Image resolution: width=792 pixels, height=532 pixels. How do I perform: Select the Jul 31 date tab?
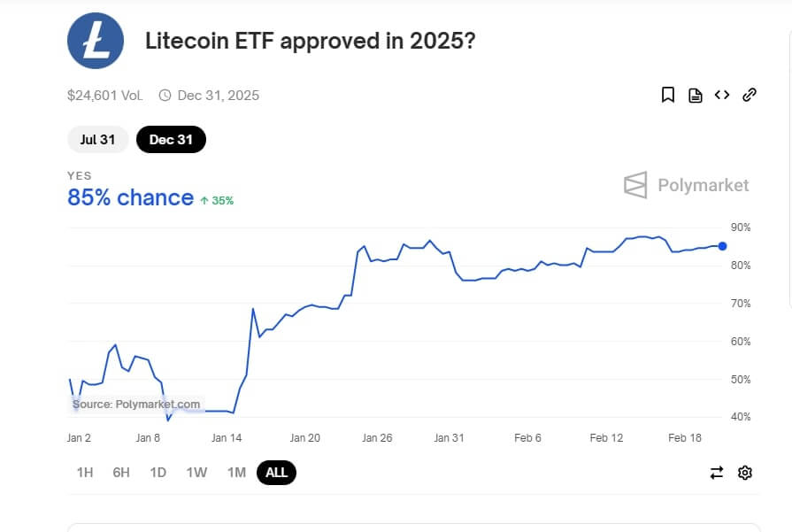[98, 140]
